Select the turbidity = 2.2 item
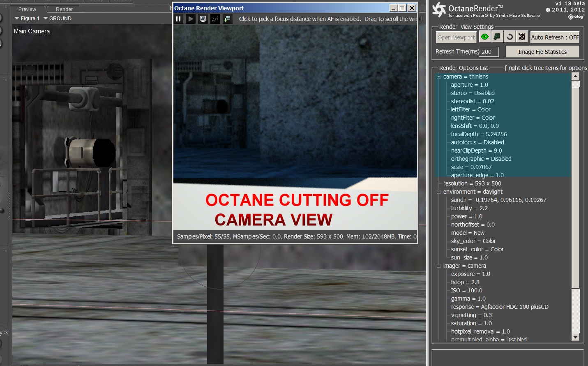This screenshot has height=366, width=588. (469, 208)
